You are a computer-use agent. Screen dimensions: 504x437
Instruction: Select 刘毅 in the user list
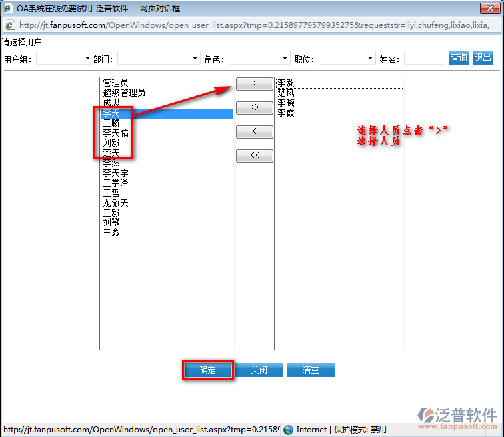click(x=167, y=143)
